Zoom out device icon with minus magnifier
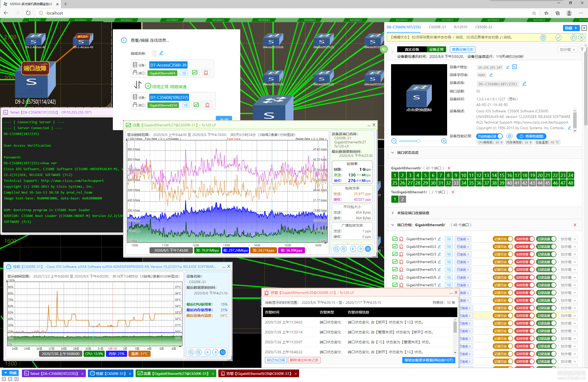Image resolution: width=588 pixels, height=382 pixels. (394, 141)
